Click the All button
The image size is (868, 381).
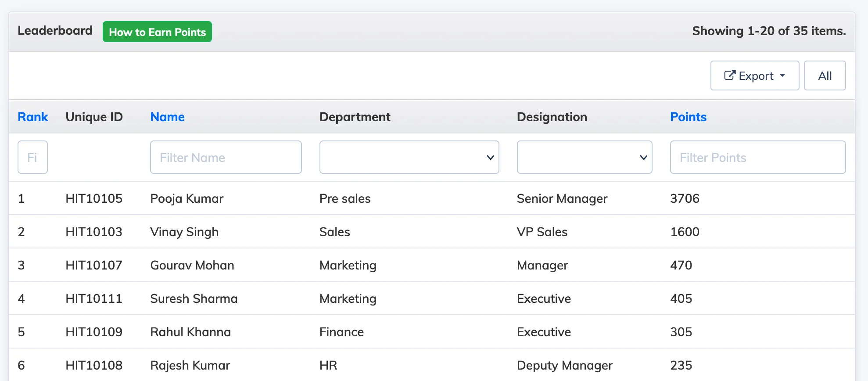tap(825, 75)
